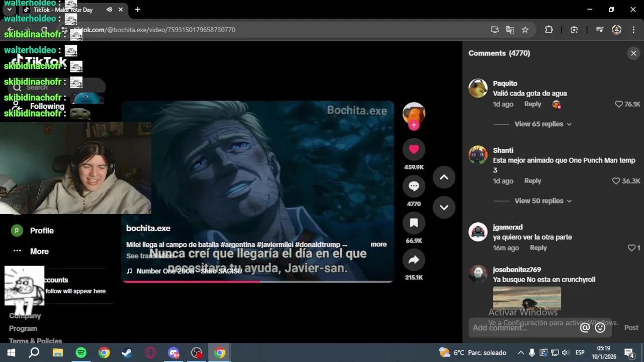Expand Program footer section
The height and width of the screenshot is (362, 644).
click(23, 328)
